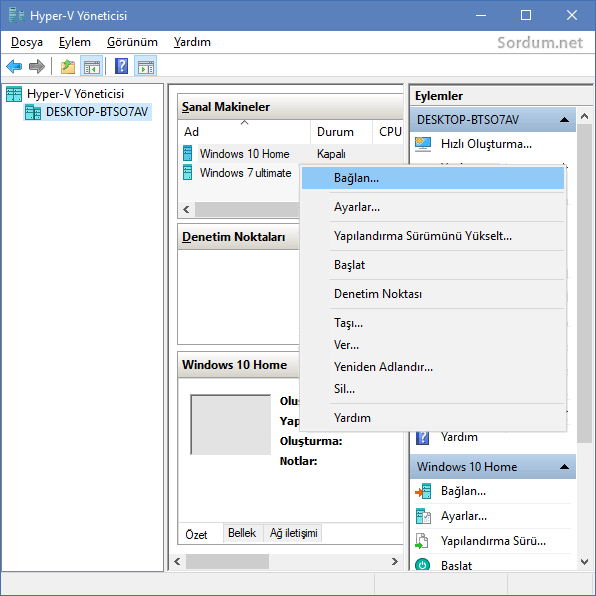Screen dimensions: 596x596
Task: Sort virtual machines by Durum column
Action: click(341, 132)
